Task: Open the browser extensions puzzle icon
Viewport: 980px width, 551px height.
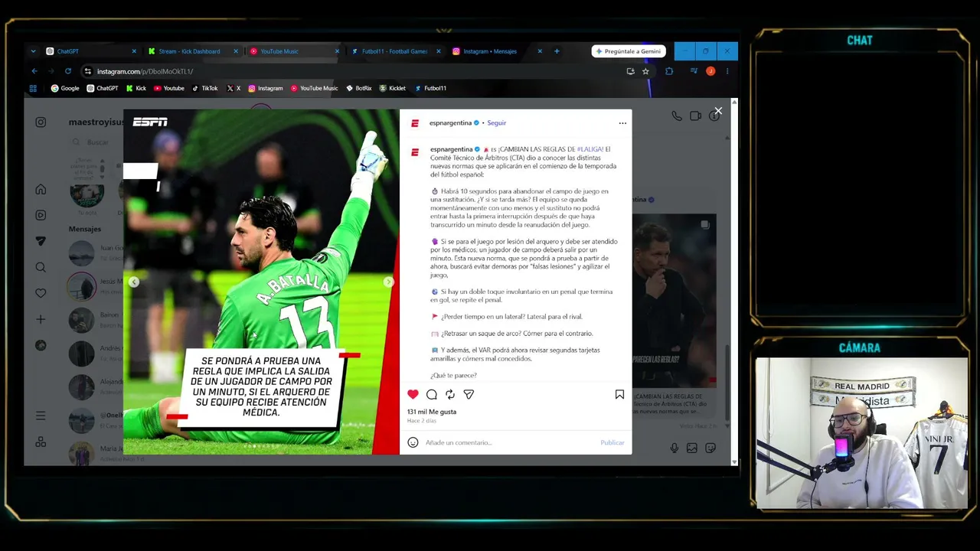Action: (x=669, y=71)
